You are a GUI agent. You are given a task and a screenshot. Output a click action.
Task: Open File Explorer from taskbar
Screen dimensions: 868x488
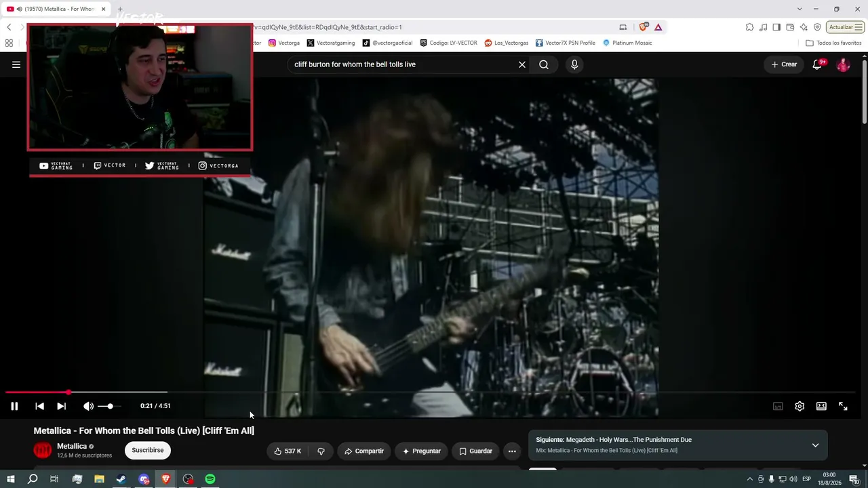point(99,479)
